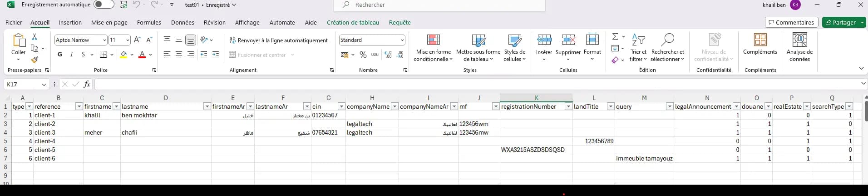Switch to the Formules tab

pos(149,22)
